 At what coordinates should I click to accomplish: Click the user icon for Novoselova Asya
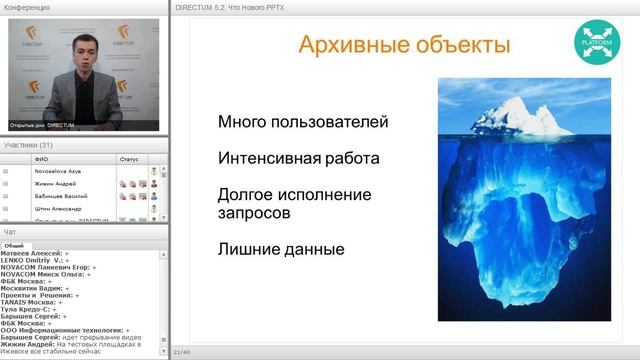154,171
